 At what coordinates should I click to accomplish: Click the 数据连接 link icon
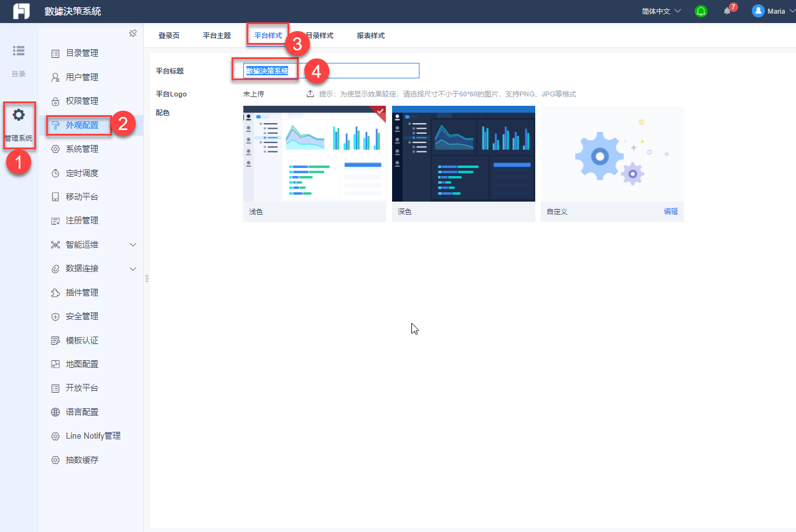pos(55,269)
